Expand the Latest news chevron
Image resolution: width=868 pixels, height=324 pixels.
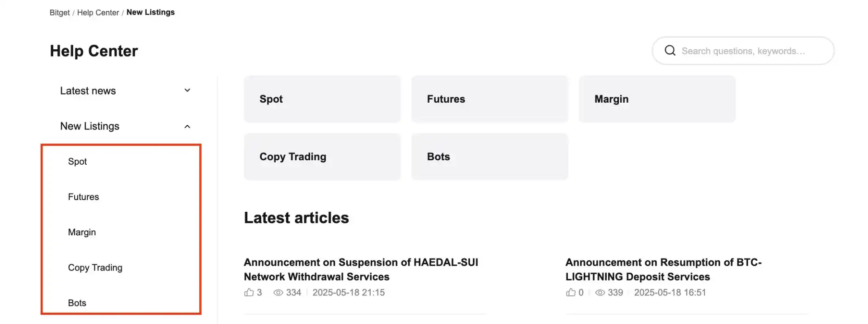[187, 91]
